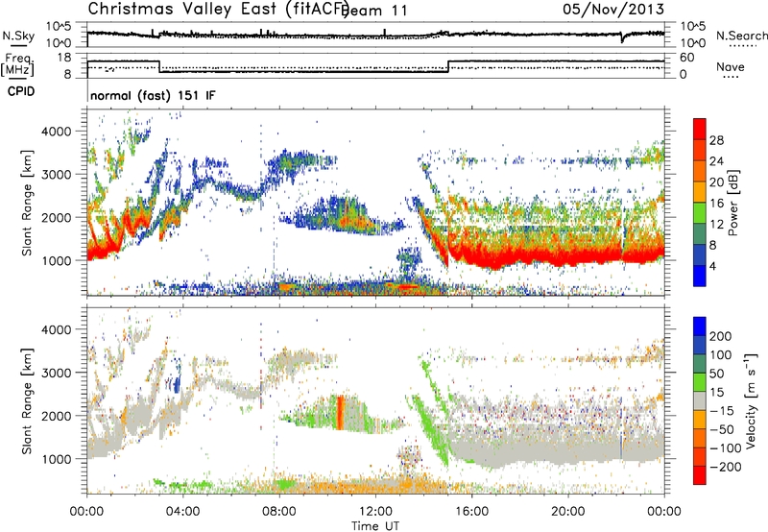Click the 'Time UT' axis title
The height and width of the screenshot is (532, 768).
pyautogui.click(x=375, y=526)
